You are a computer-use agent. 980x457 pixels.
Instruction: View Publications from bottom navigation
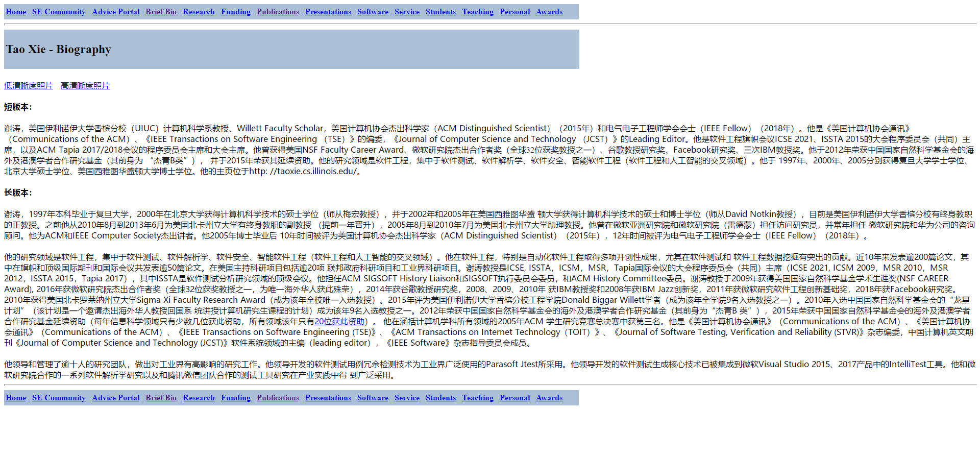pyautogui.click(x=278, y=398)
